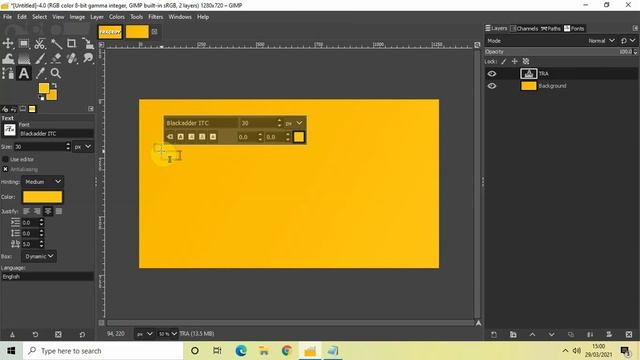This screenshot has width=640, height=360.
Task: Set filled justify text alignment
Action: [59, 211]
